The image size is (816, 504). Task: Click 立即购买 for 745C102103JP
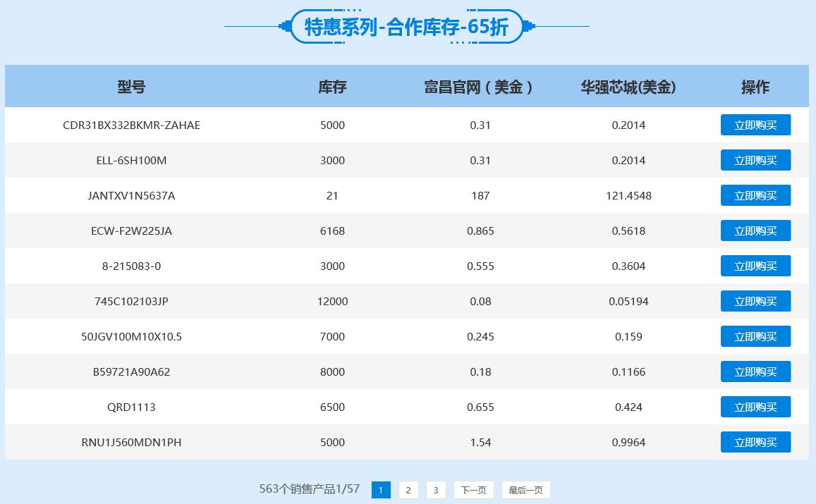(755, 301)
